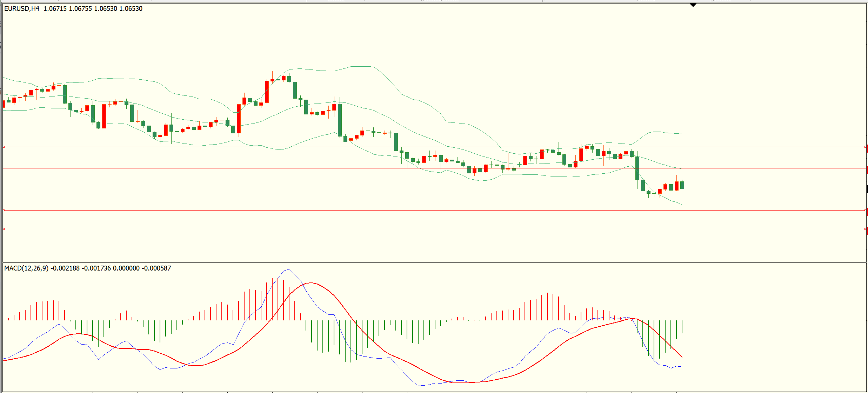Click the red MACD signal line peak
The image size is (868, 393).
coord(311,283)
